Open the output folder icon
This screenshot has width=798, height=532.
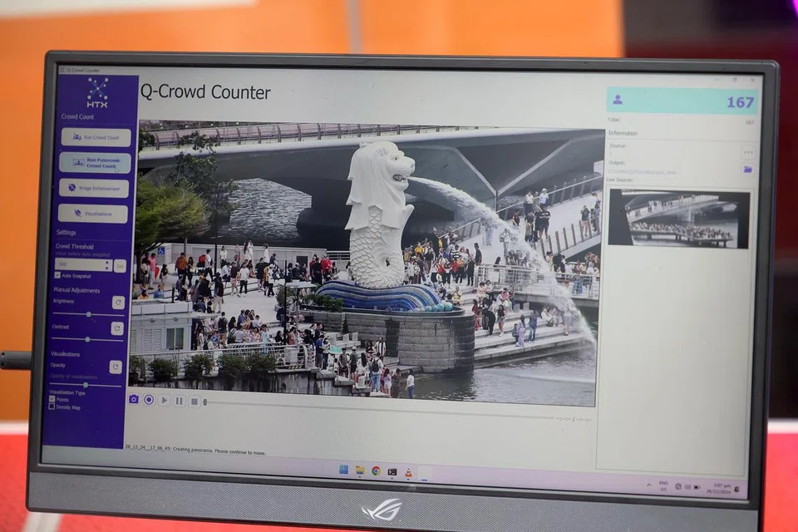tap(747, 169)
